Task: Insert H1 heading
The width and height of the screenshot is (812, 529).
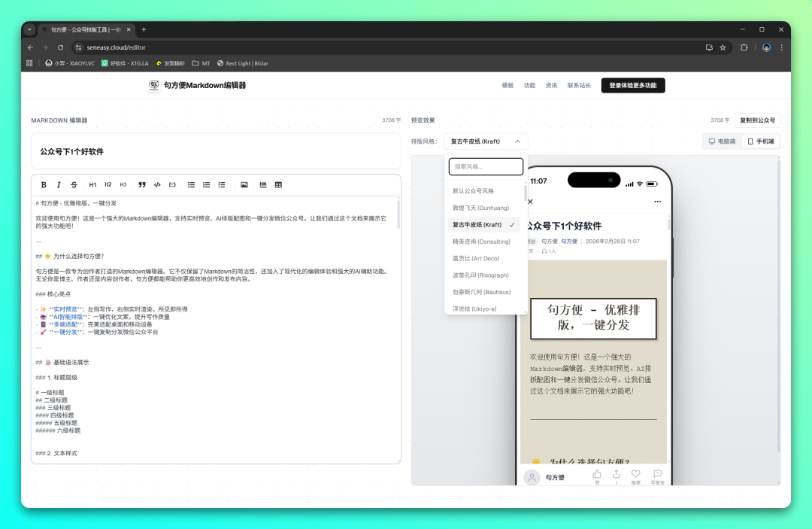Action: pyautogui.click(x=92, y=185)
